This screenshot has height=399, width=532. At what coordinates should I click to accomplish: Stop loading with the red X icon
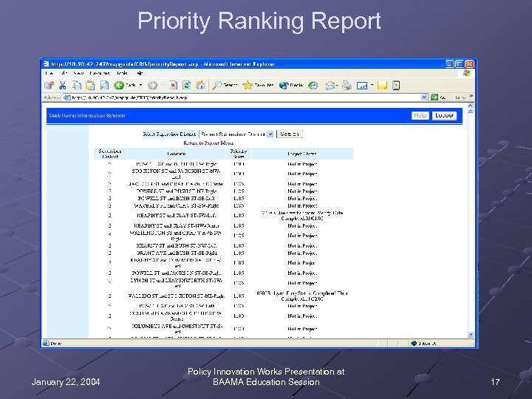[x=173, y=85]
